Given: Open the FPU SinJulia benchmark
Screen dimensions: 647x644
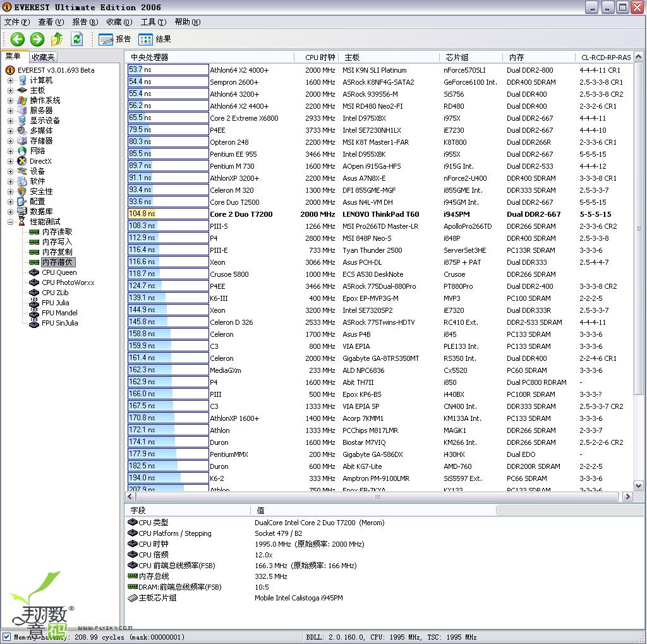Looking at the screenshot, I should (60, 323).
